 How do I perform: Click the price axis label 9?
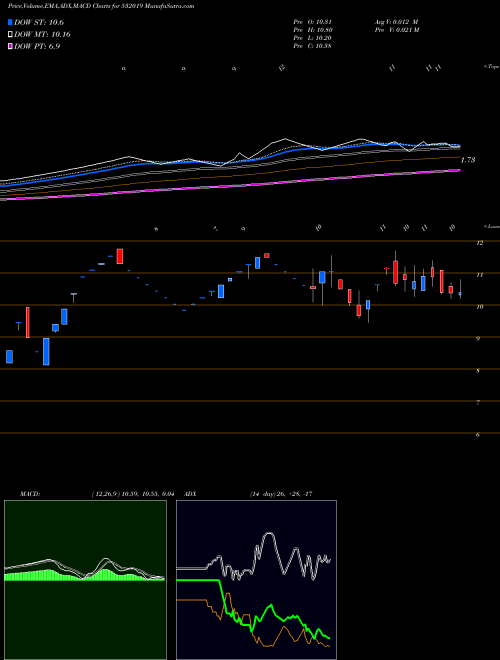pos(478,338)
